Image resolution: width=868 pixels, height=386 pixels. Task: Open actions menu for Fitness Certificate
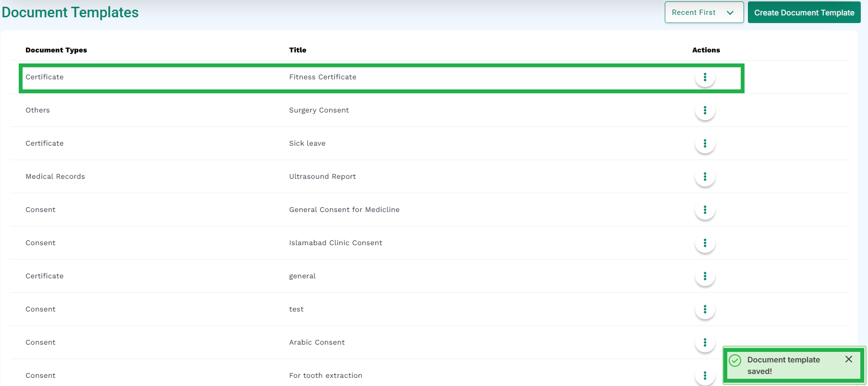coord(705,77)
